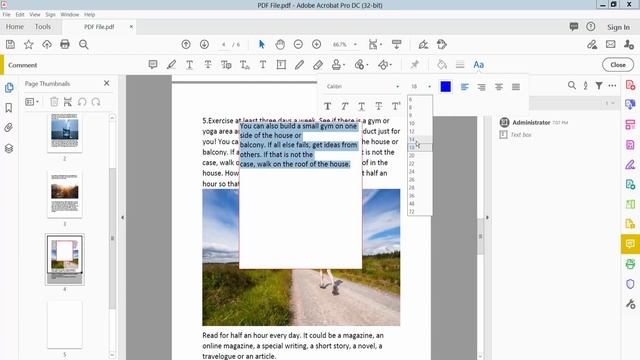Toggle superscript text formatting
This screenshot has width=640, height=360.
pyautogui.click(x=396, y=106)
